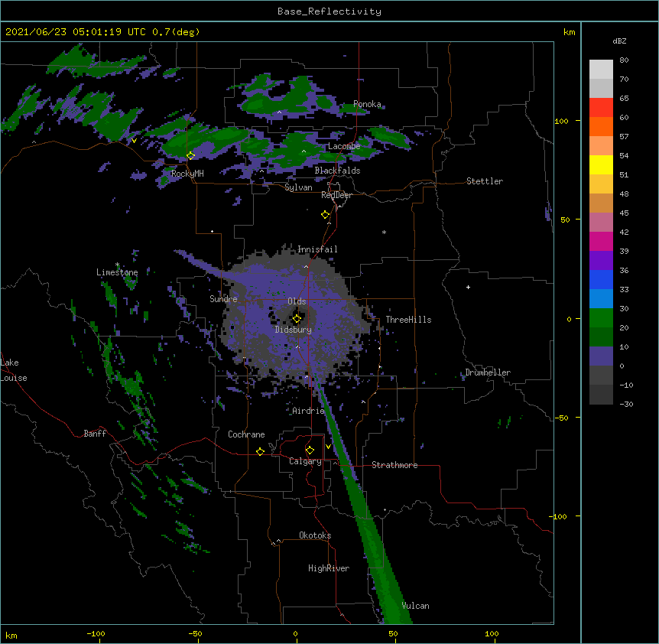The image size is (659, 644).
Task: Click the Calgary city label
Action: click(x=305, y=461)
